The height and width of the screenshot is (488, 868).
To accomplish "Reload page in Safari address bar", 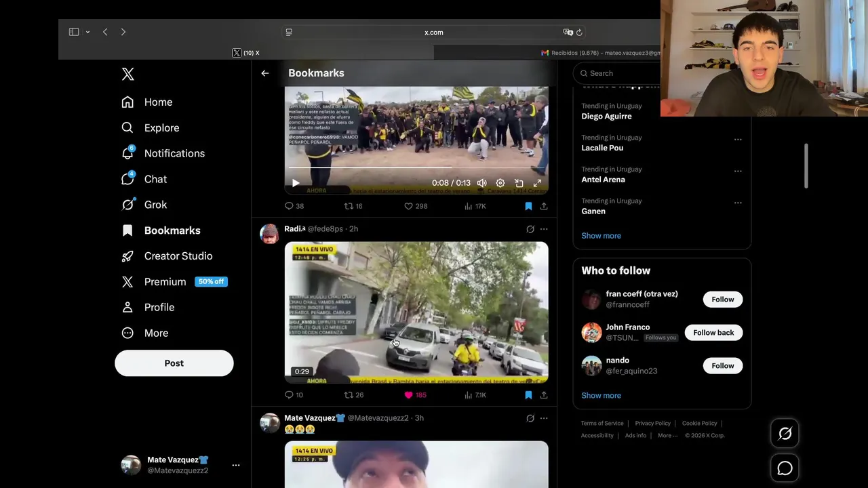I will [x=579, y=33].
